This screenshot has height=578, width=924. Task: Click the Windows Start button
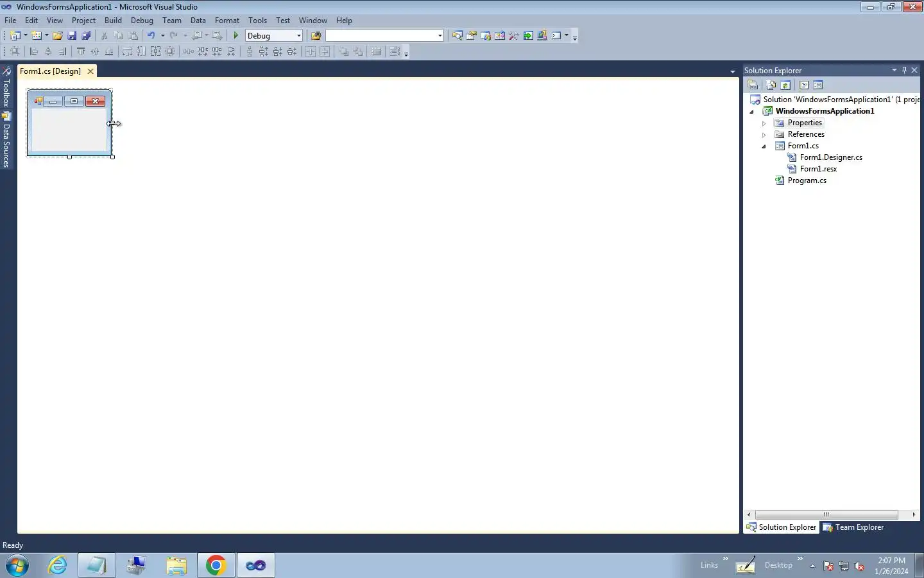[x=17, y=565]
